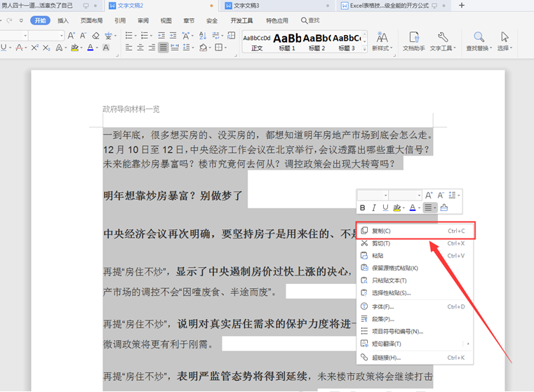This screenshot has height=392, width=534.
Task: Click 查找替换 find and replace button
Action: (479, 41)
